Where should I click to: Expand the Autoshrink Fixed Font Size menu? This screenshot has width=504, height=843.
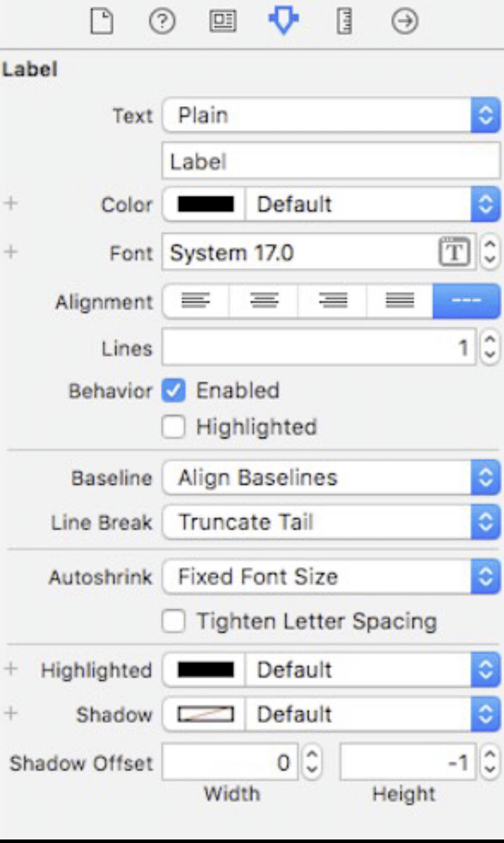[331, 576]
